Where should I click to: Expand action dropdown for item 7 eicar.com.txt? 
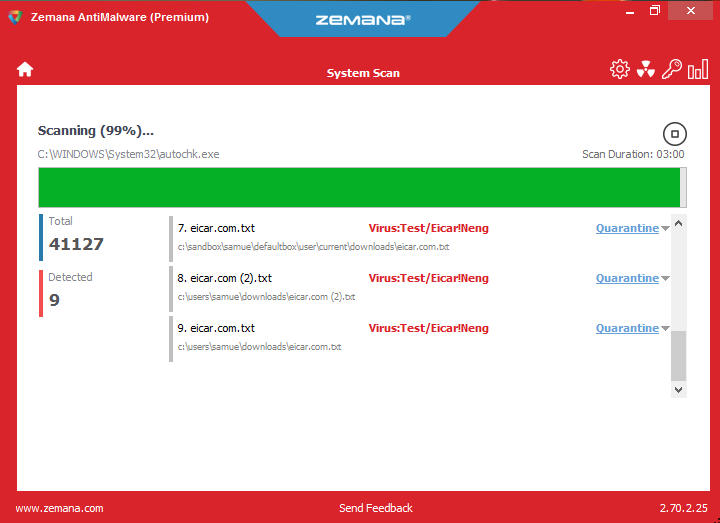(x=666, y=229)
